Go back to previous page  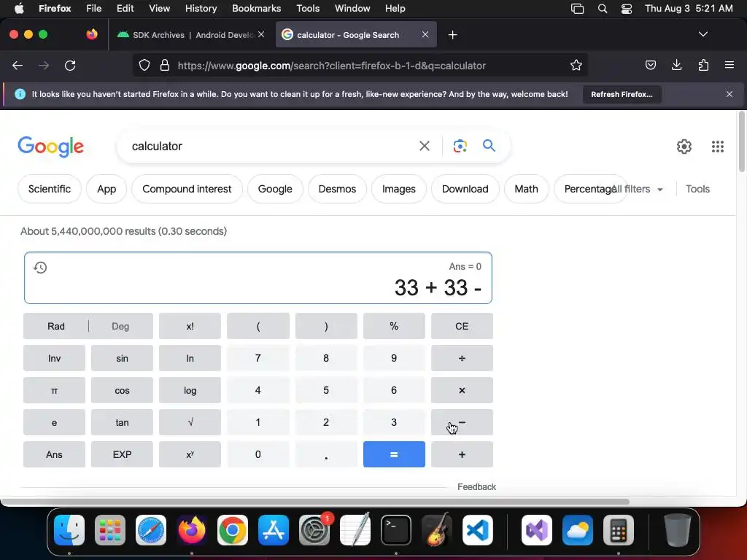18,65
